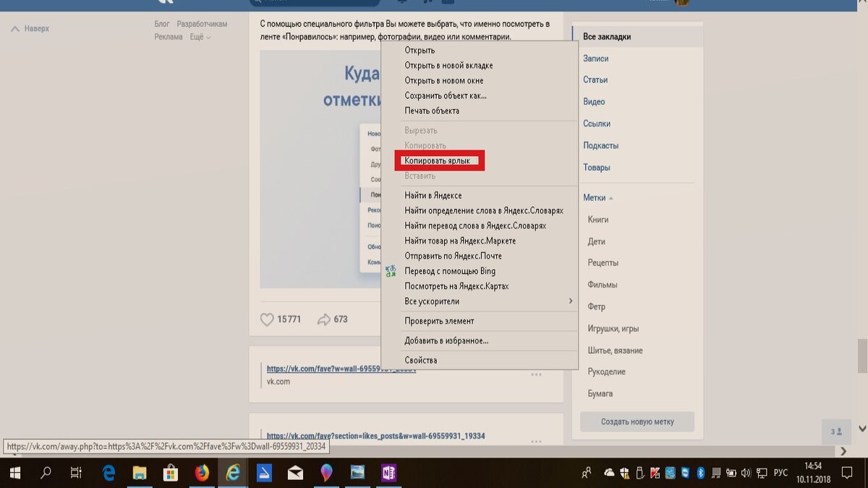Click the РУС language indicator
868x488 pixels.
(x=781, y=473)
